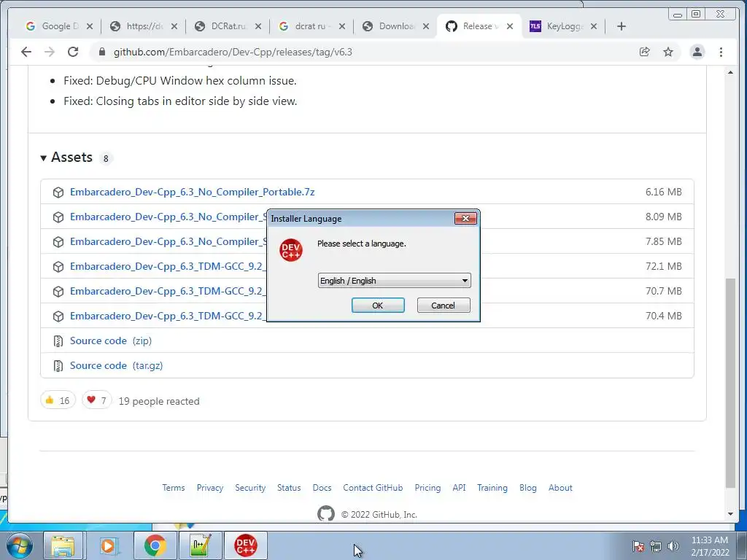The width and height of the screenshot is (747, 560).
Task: Click the package icon on the 8.09 MB row
Action: click(58, 217)
